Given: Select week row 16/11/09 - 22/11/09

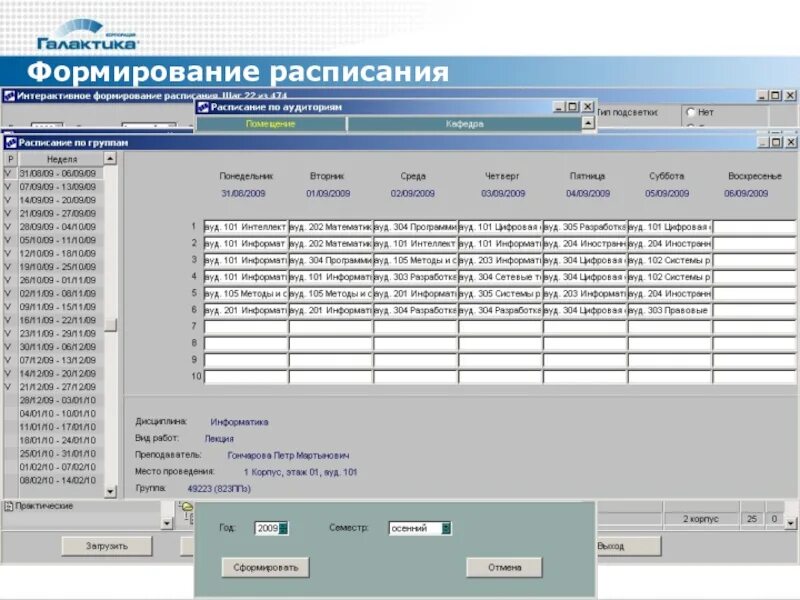Looking at the screenshot, I should tap(58, 320).
